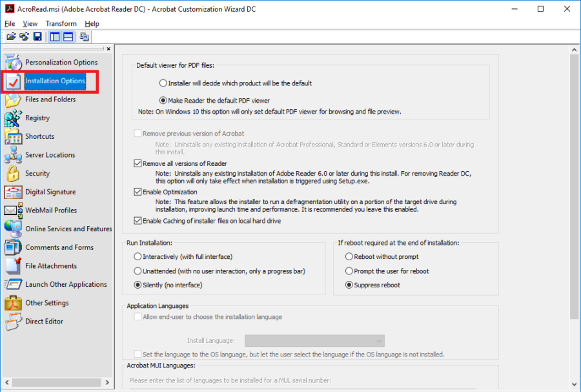Uncheck Remove all versions of Reader
Image resolution: width=581 pixels, height=392 pixels.
pyautogui.click(x=138, y=163)
